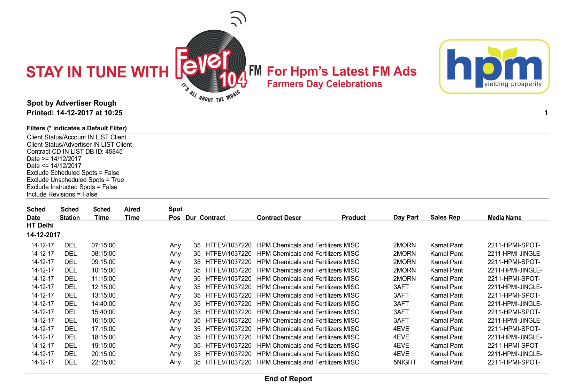Click 'Printed: 14-12-2017 at 10:25' line
Image resolution: width=575 pixels, height=392 pixels.
coord(75,113)
